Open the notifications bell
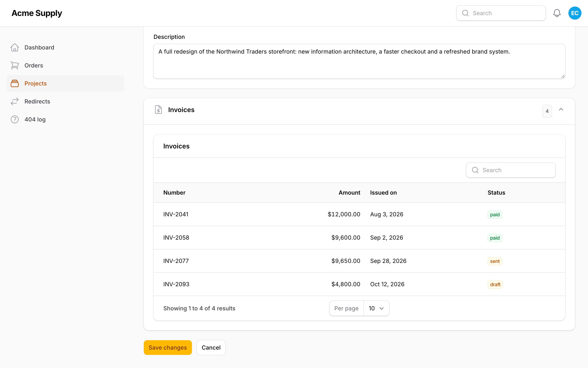 click(557, 13)
